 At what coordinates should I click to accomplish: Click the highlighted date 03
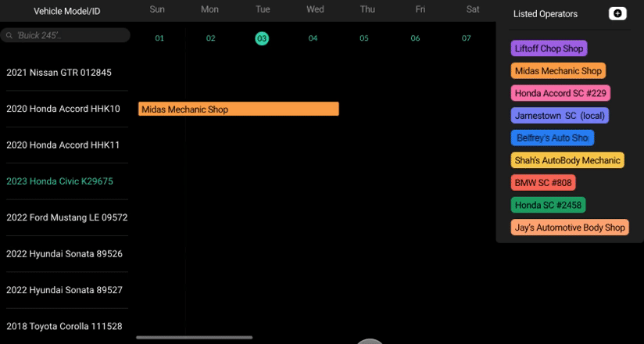pyautogui.click(x=262, y=38)
